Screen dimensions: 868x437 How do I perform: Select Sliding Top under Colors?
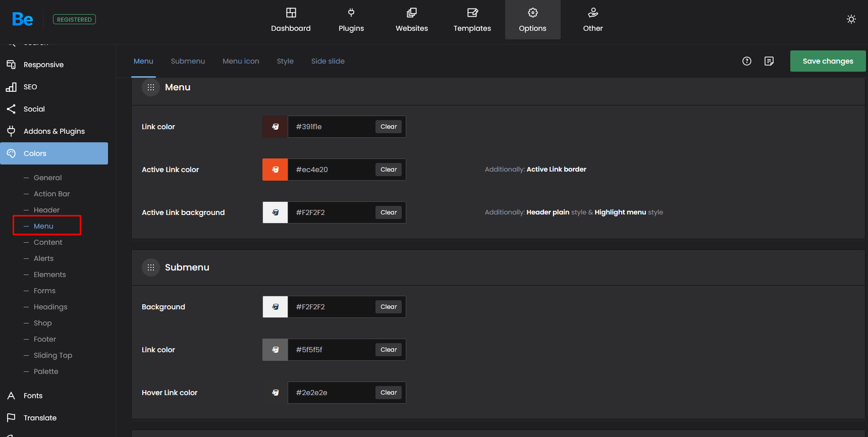pyautogui.click(x=52, y=355)
